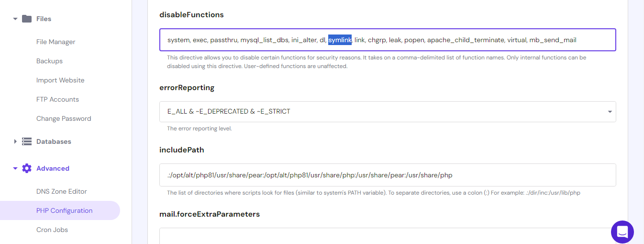The height and width of the screenshot is (244, 644).
Task: Navigate to DNS Zone Editor
Action: click(x=62, y=191)
